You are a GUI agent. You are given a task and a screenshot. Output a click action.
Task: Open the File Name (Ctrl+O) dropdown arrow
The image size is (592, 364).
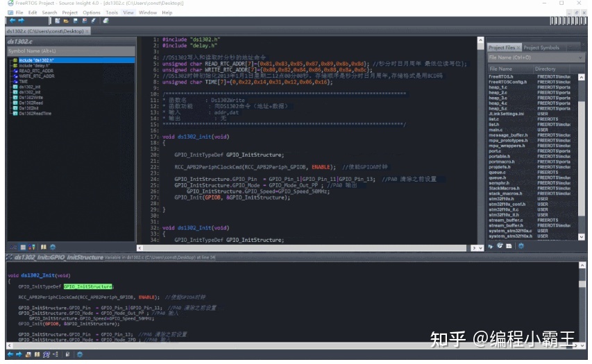pyautogui.click(x=580, y=58)
